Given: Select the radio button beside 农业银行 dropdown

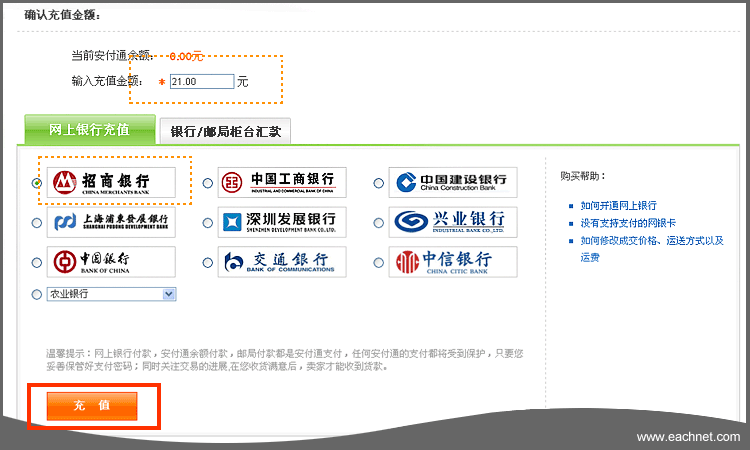Looking at the screenshot, I should [37, 295].
